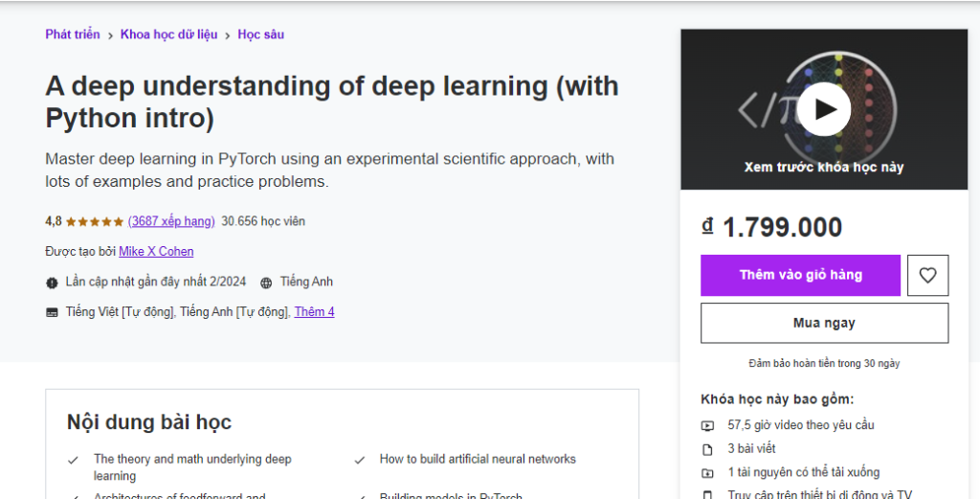
Task: Click checkmark beside build neural networks item
Action: 359,460
